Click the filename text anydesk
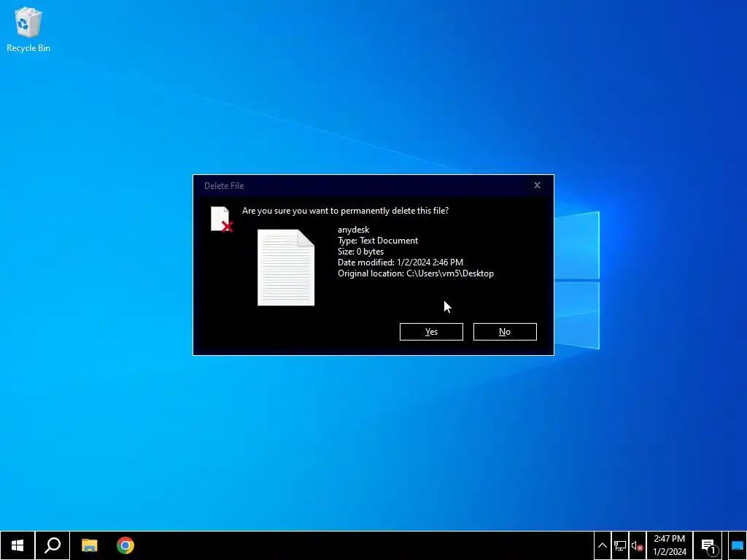Screen dimensions: 747x560 click(x=354, y=230)
